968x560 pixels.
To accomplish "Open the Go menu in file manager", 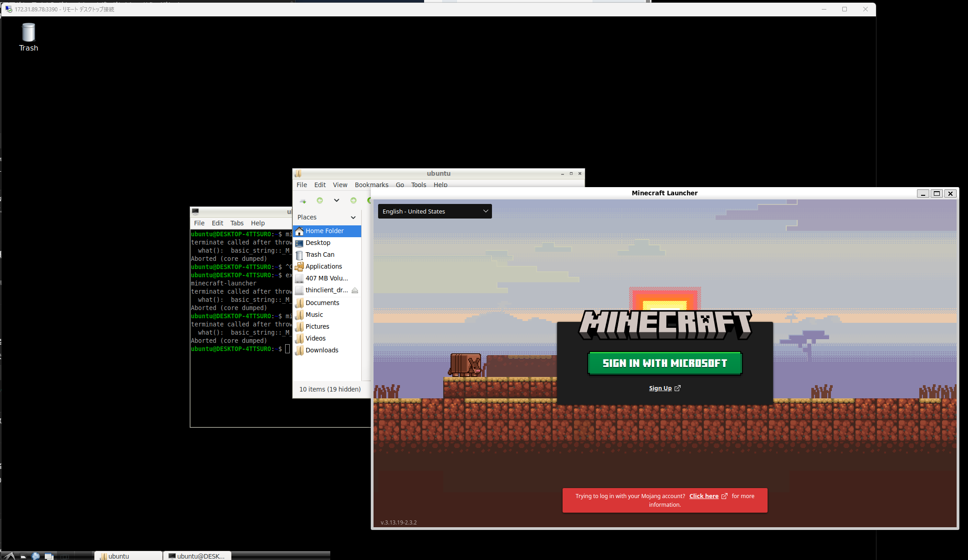I will coord(400,185).
